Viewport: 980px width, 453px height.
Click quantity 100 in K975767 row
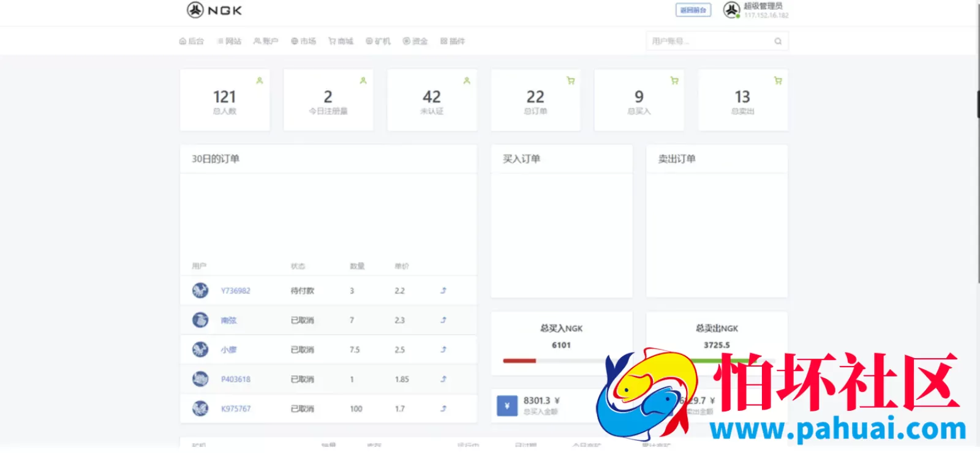356,408
